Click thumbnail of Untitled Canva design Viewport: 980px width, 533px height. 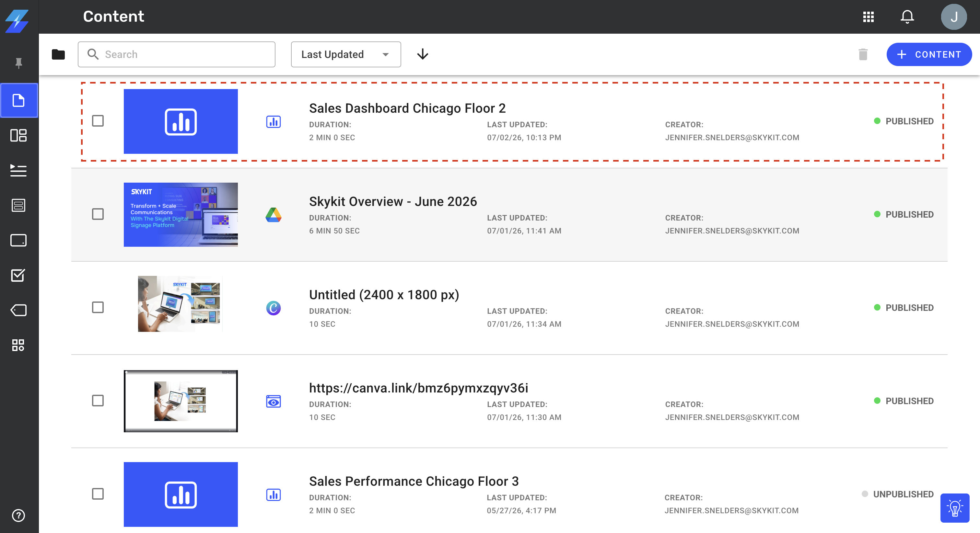click(180, 304)
